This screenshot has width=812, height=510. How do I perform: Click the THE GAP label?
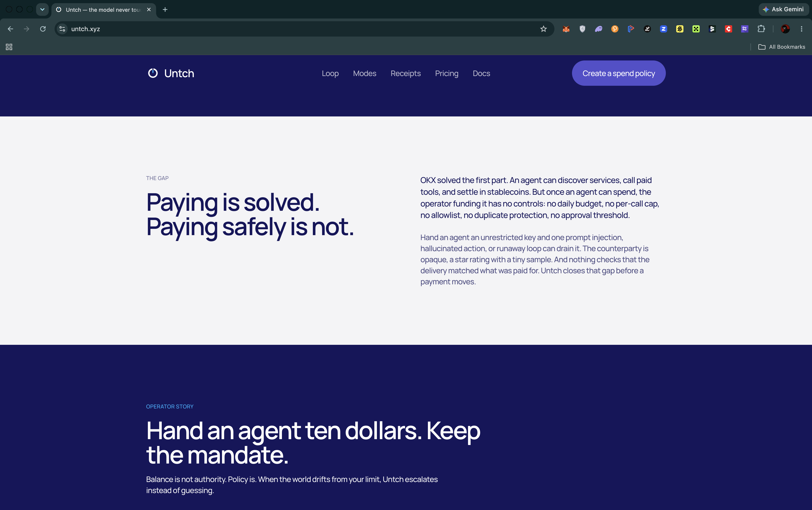[x=157, y=178]
